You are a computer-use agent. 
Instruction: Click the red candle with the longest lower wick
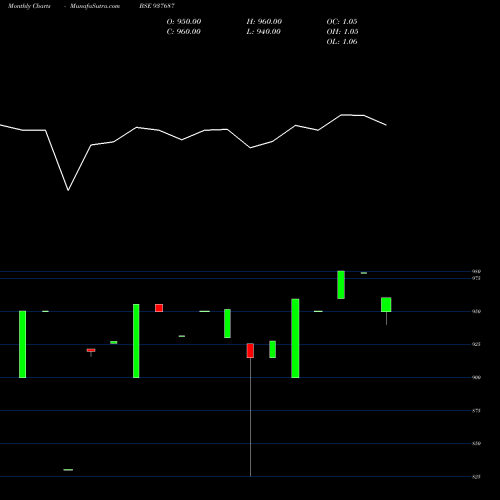pyautogui.click(x=250, y=351)
